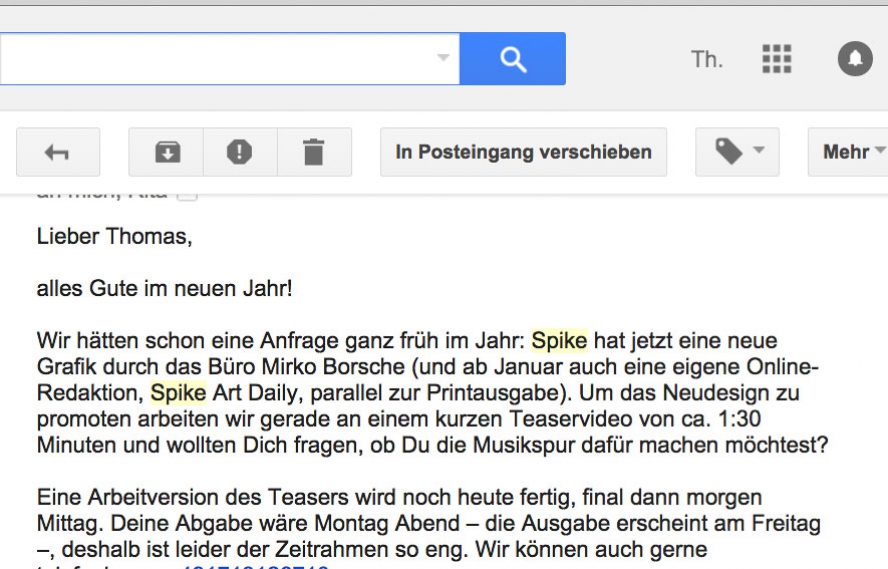
Task: Open the Google apps grid
Action: coord(776,59)
